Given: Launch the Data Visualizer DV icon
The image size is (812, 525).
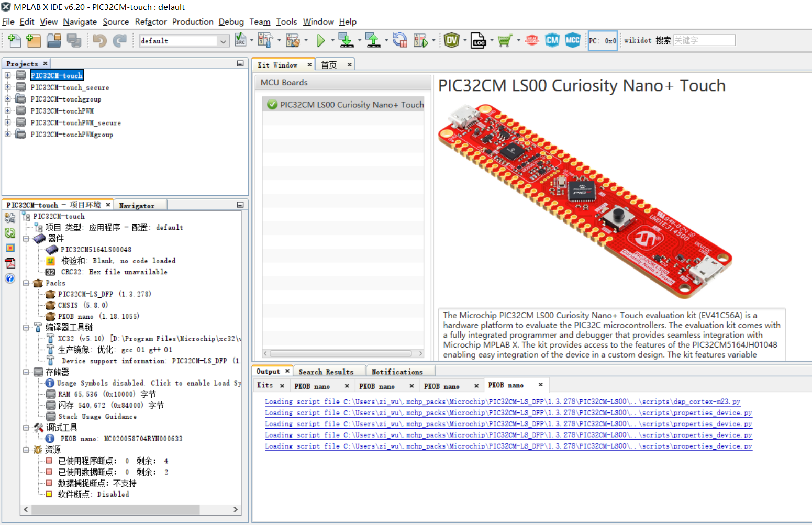Looking at the screenshot, I should point(451,40).
